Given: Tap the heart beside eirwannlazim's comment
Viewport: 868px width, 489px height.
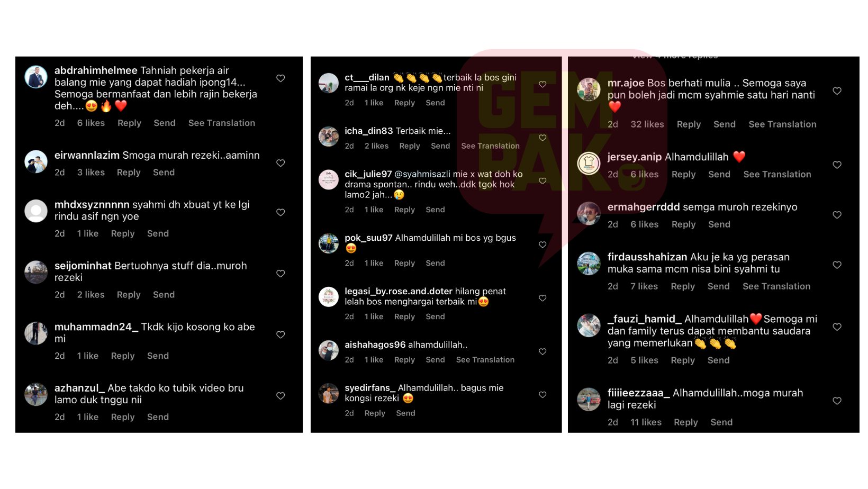Looking at the screenshot, I should (281, 163).
